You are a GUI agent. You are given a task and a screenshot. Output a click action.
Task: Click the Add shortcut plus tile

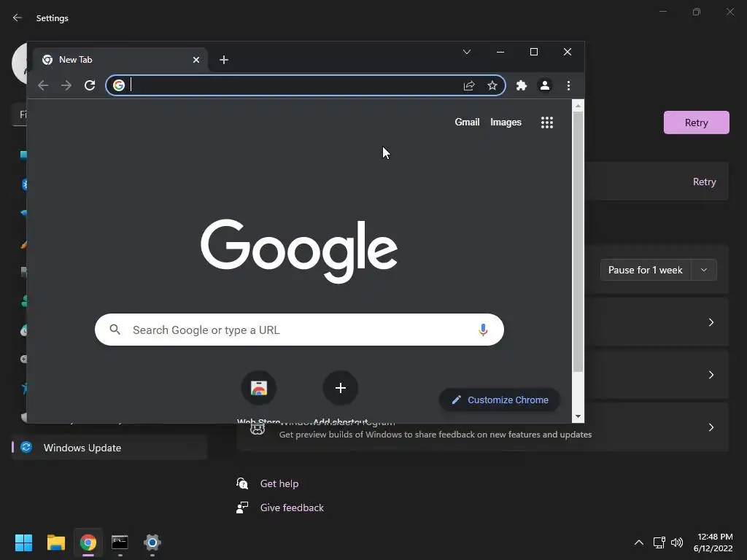pos(340,388)
